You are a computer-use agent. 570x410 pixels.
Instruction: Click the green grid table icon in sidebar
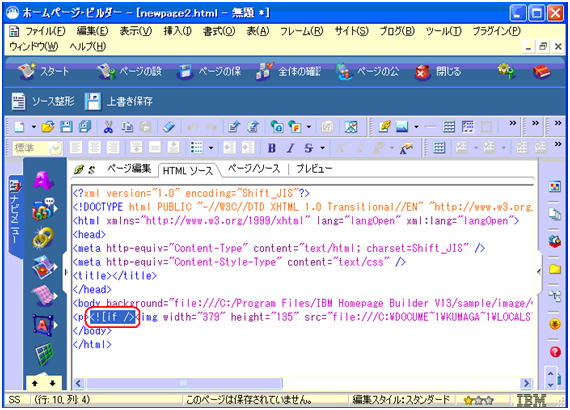coord(44,354)
